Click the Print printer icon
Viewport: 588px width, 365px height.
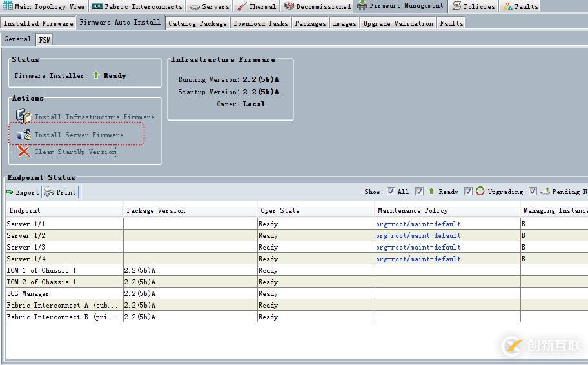pyautogui.click(x=49, y=192)
